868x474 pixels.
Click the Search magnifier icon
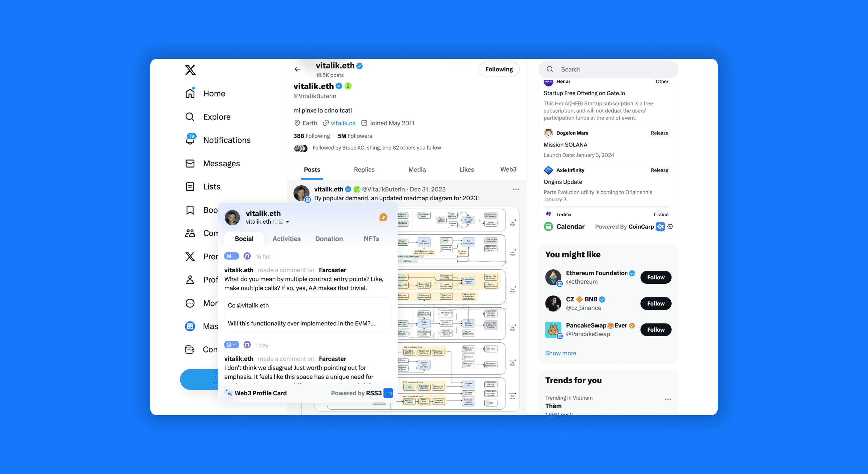pos(550,69)
